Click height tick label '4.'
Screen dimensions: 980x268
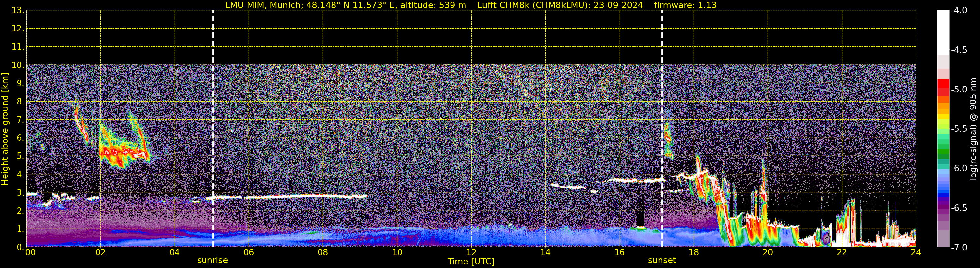[20, 175]
